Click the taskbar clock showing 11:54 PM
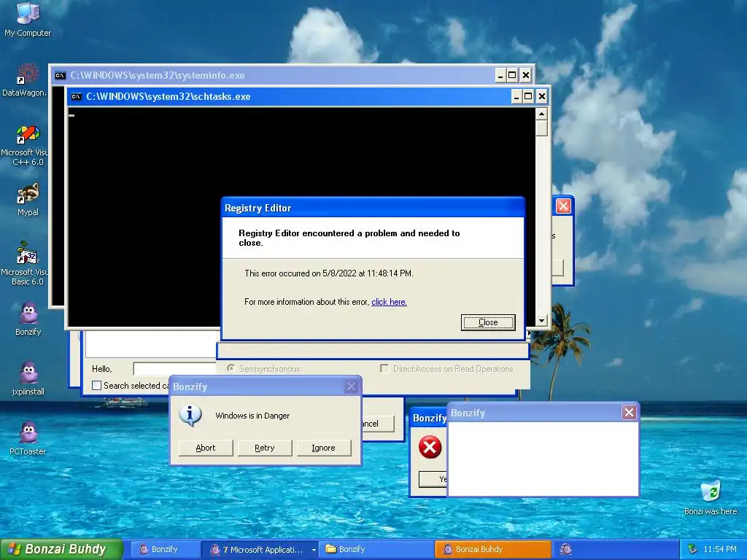 click(x=720, y=549)
